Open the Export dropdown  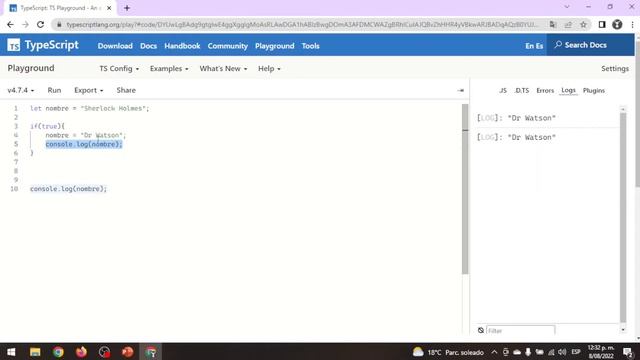tap(89, 90)
